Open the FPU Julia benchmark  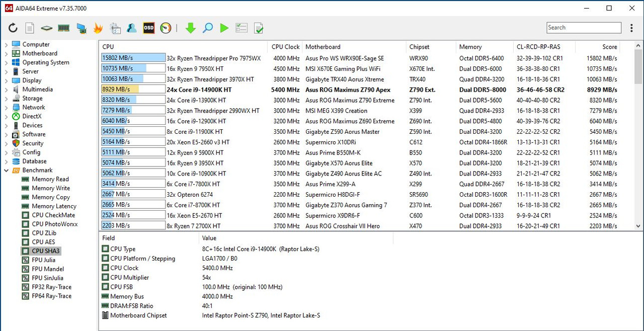point(43,260)
